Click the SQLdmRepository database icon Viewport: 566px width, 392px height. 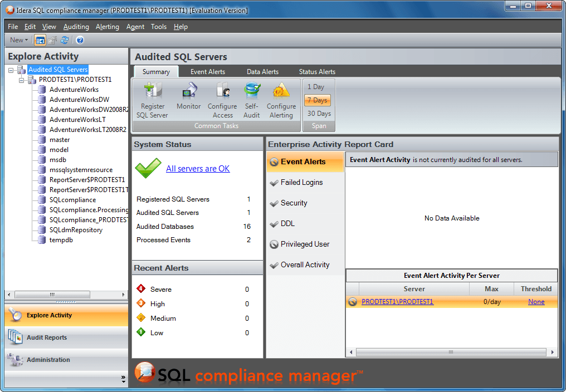coord(42,230)
